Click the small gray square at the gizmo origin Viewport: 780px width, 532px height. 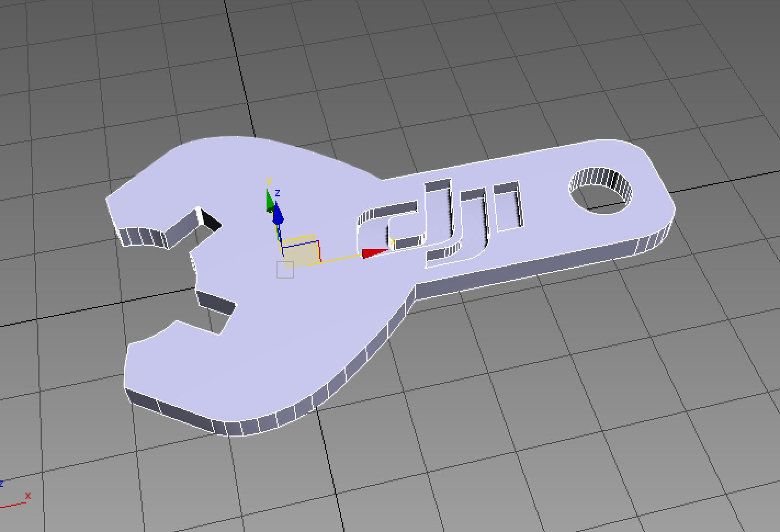point(285,270)
